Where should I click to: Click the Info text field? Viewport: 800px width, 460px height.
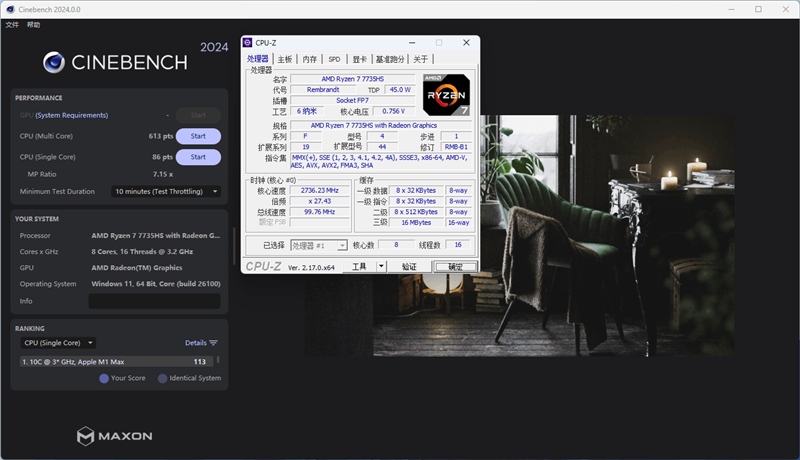pyautogui.click(x=156, y=301)
